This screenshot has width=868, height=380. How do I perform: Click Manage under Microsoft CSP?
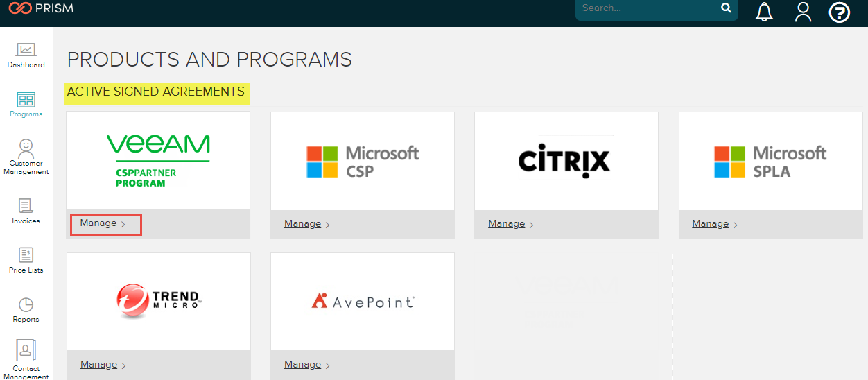303,224
